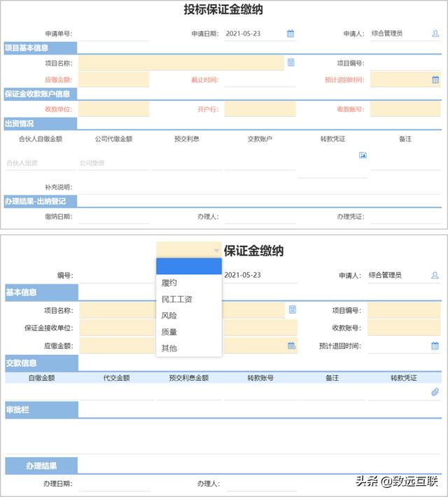Click the 公司垫资 input field
Screen dimensions: 448x497
[112, 163]
